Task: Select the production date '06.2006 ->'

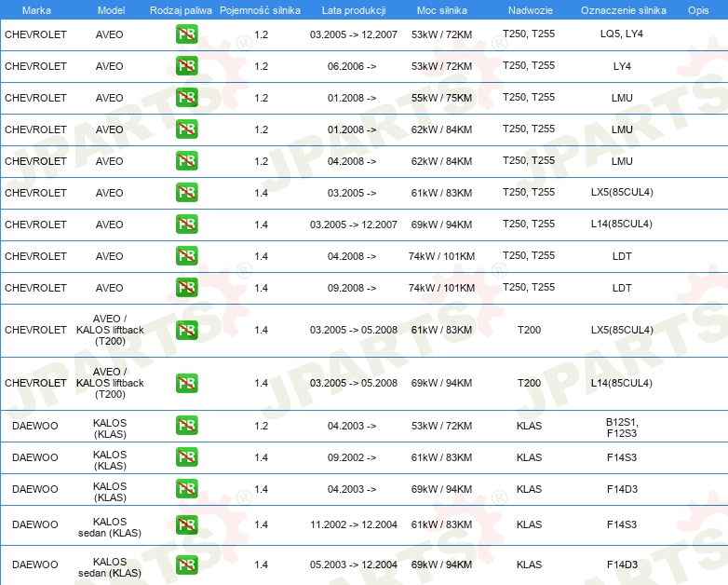Action: 352,66
